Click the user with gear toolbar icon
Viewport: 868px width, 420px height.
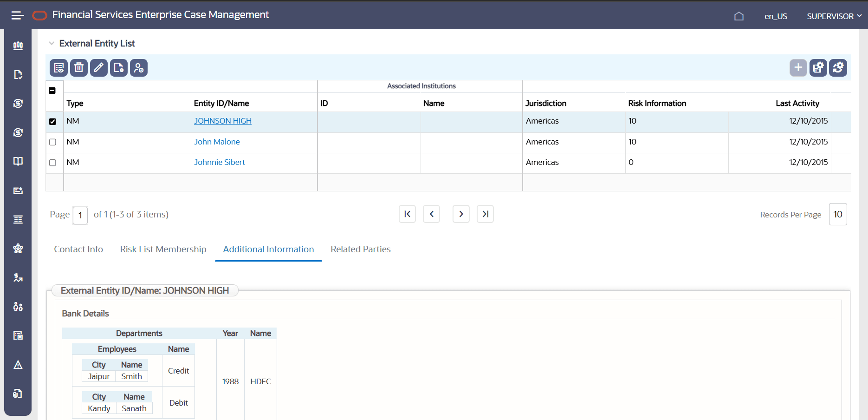[139, 68]
